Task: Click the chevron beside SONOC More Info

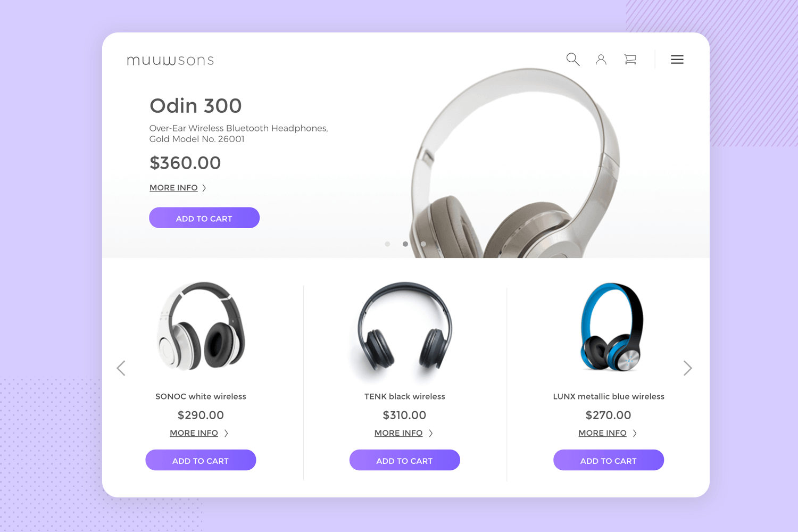Action: [x=226, y=433]
